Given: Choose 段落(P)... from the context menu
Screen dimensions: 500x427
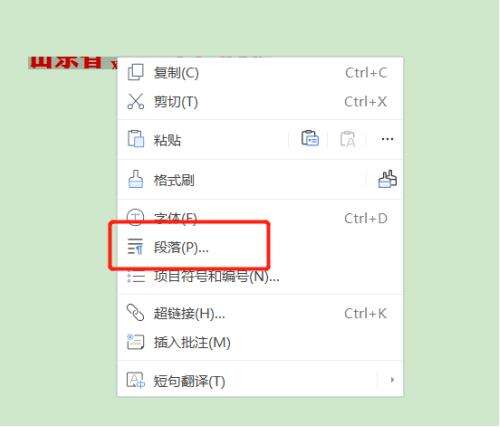Looking at the screenshot, I should tap(260, 247).
